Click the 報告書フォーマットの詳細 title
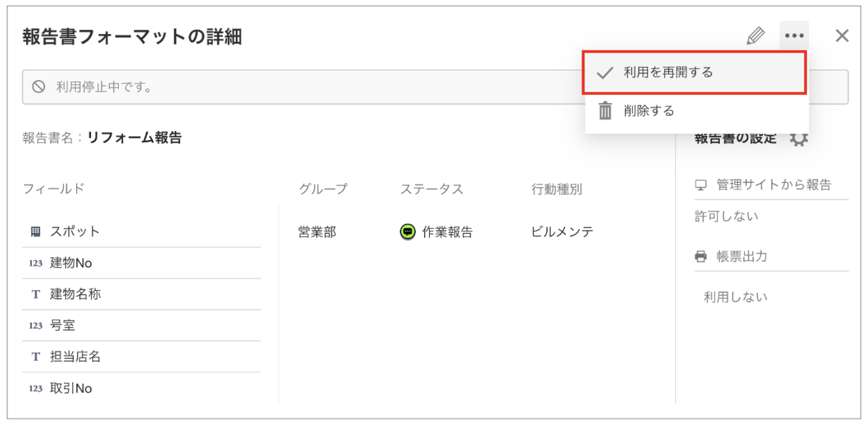 tap(132, 36)
